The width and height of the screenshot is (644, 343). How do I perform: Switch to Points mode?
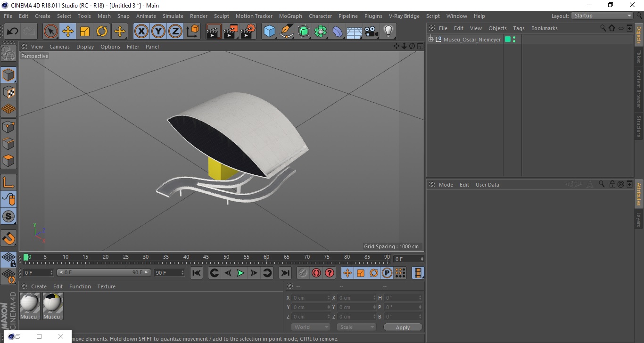point(8,126)
